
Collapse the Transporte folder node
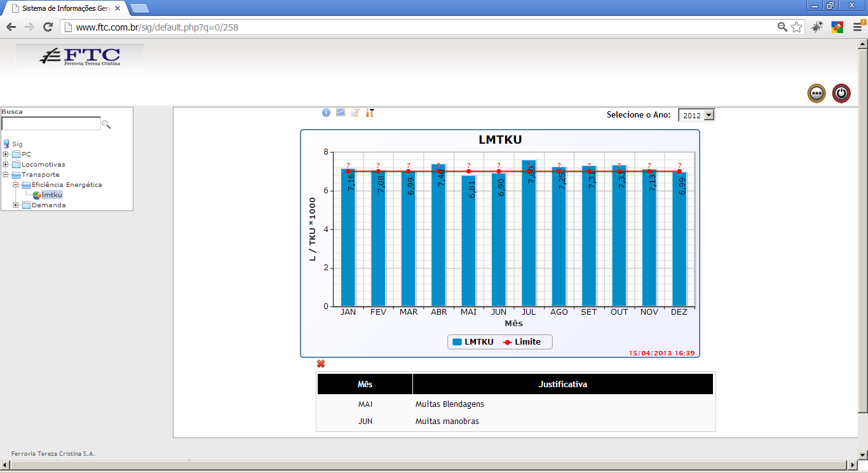coord(6,175)
